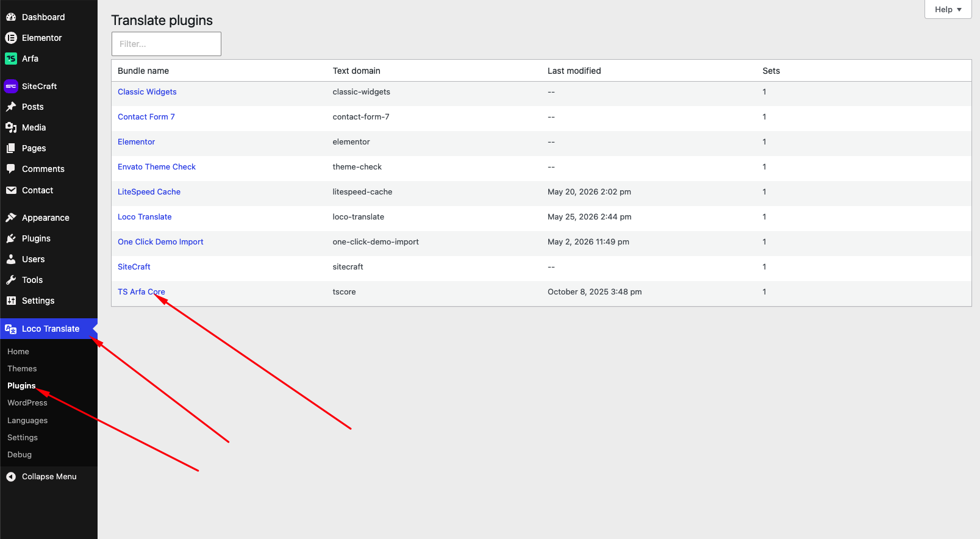The width and height of the screenshot is (980, 539).
Task: Open the Dashboard menu item
Action: 43,17
